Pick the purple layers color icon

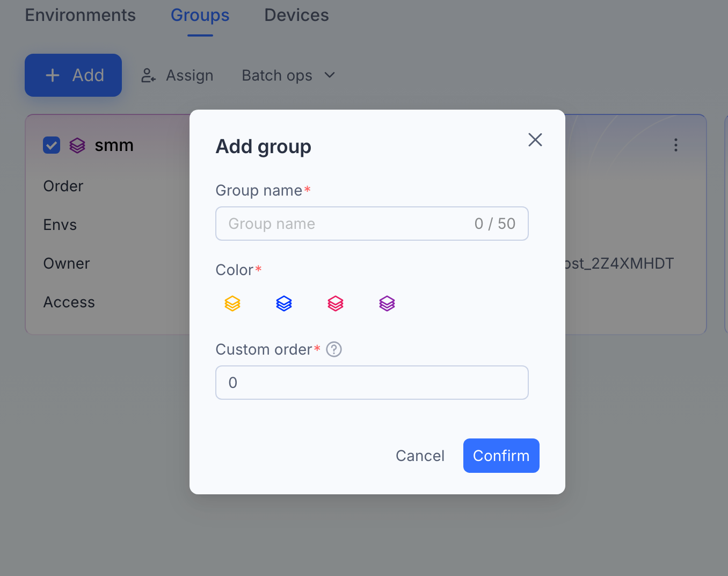pyautogui.click(x=387, y=304)
